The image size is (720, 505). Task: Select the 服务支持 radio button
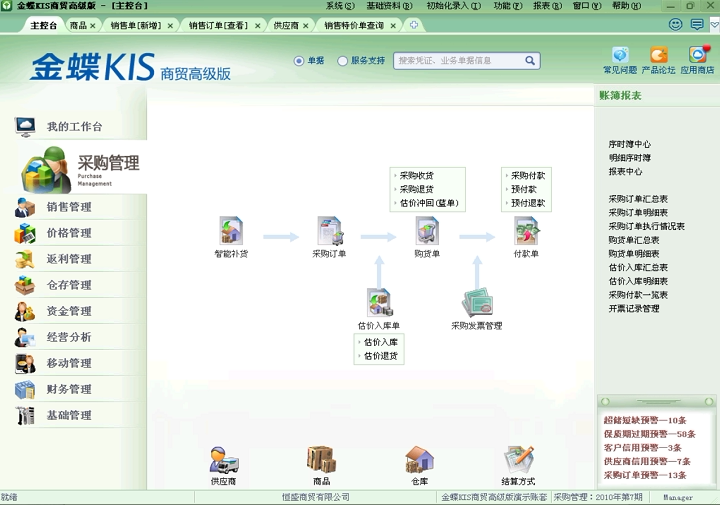click(342, 61)
